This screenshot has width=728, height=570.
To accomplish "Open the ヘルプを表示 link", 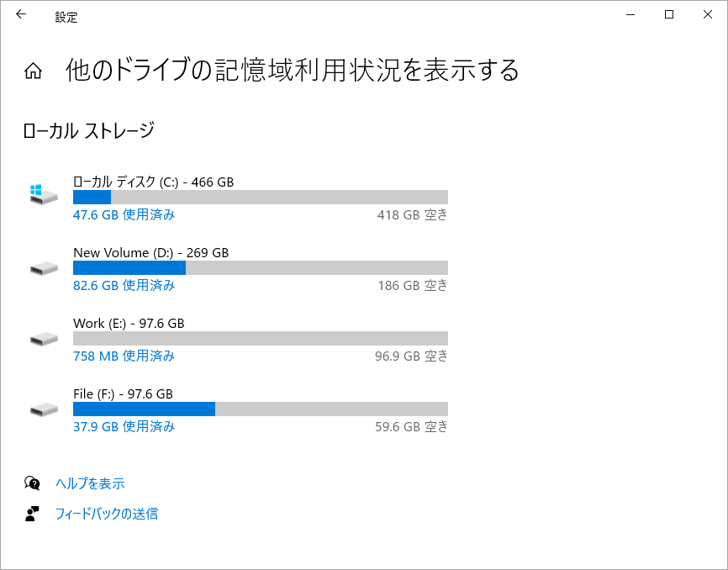I will click(x=90, y=483).
